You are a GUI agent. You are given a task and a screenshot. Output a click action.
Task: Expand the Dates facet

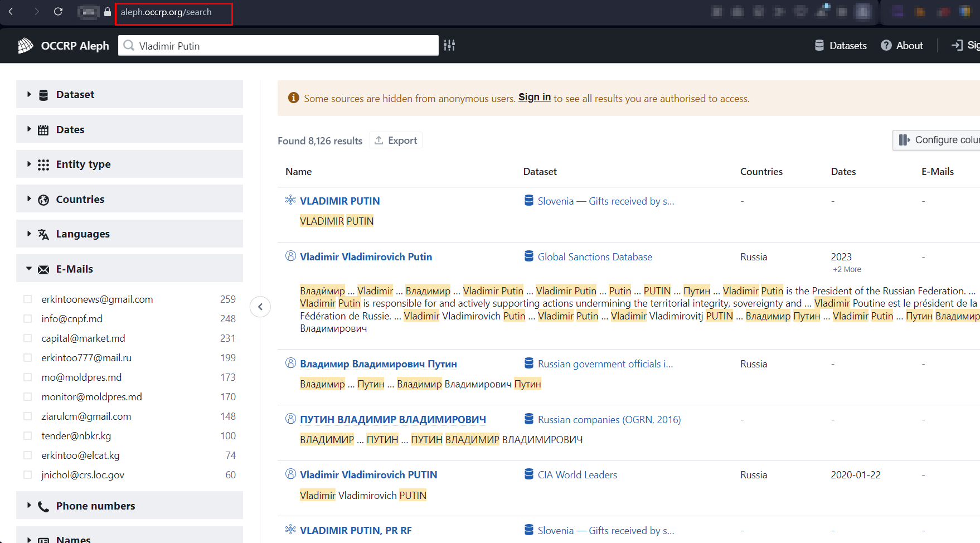tap(129, 129)
